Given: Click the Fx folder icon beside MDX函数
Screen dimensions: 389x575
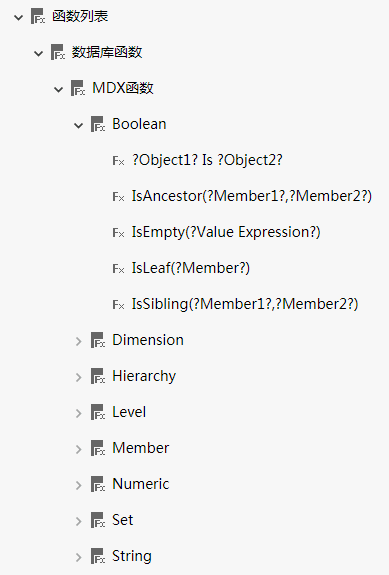Looking at the screenshot, I should [x=77, y=88].
